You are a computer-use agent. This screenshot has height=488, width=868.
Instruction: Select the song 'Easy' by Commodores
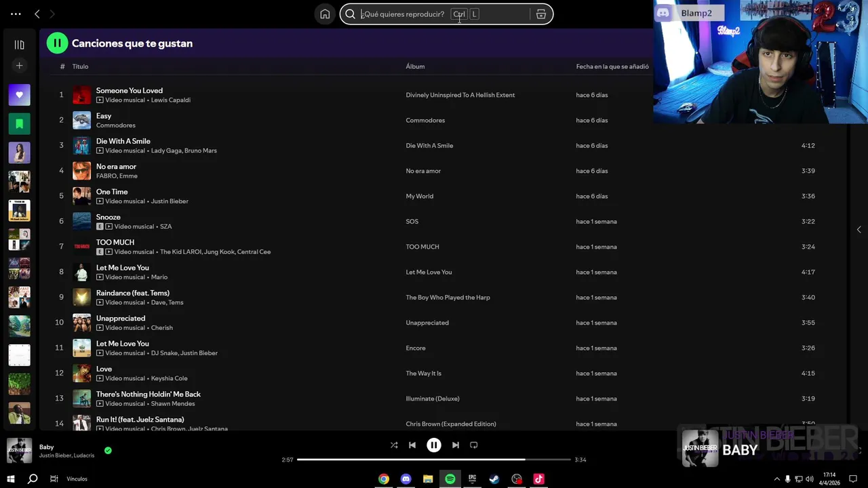(104, 116)
